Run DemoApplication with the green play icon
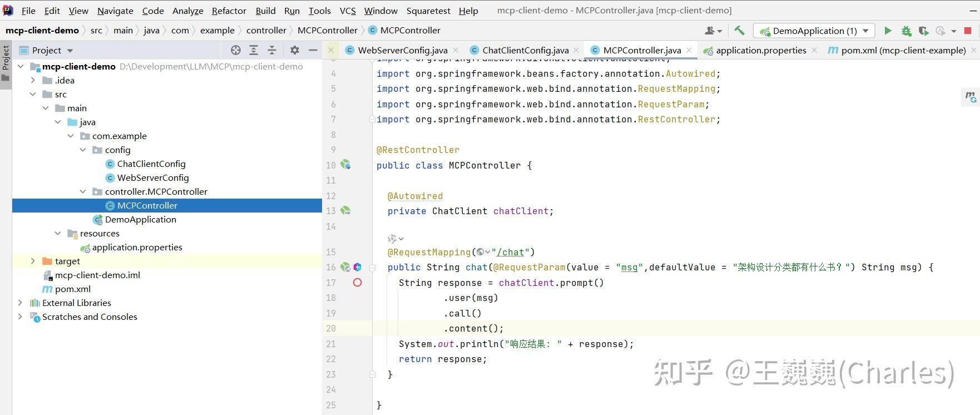The image size is (980, 415). click(888, 31)
